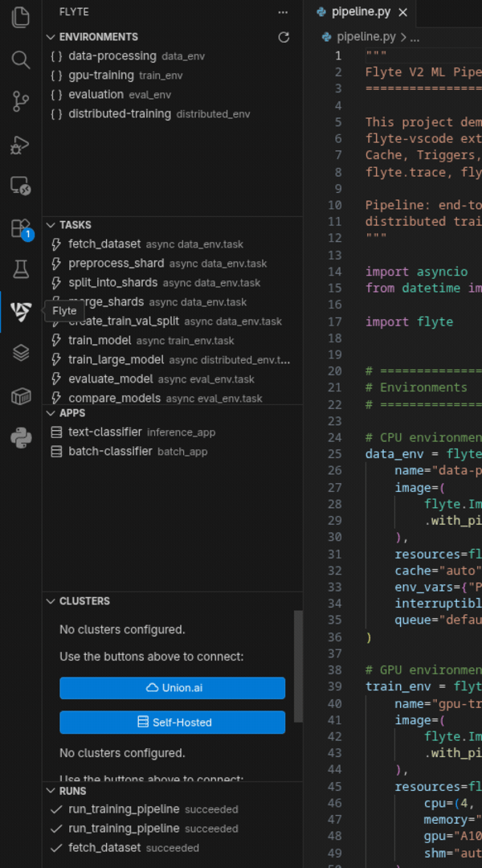The image size is (482, 868).
Task: Open Remote Explorer view
Action: 20,186
